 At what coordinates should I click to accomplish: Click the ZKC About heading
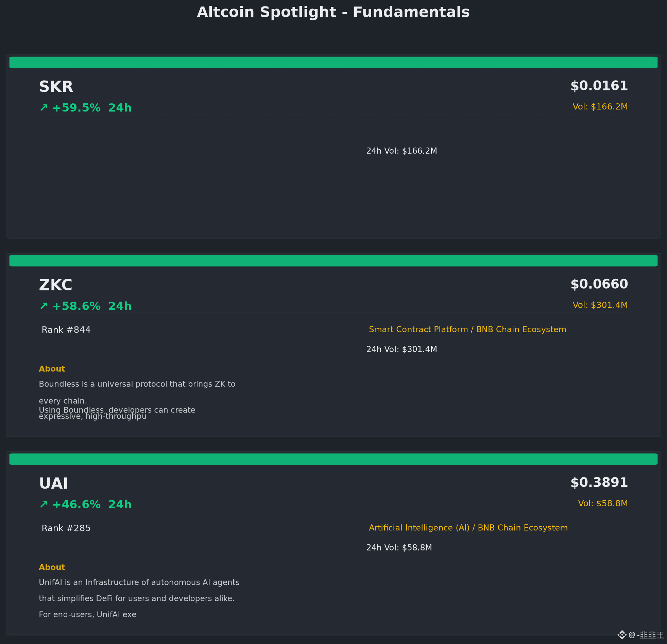click(x=52, y=369)
